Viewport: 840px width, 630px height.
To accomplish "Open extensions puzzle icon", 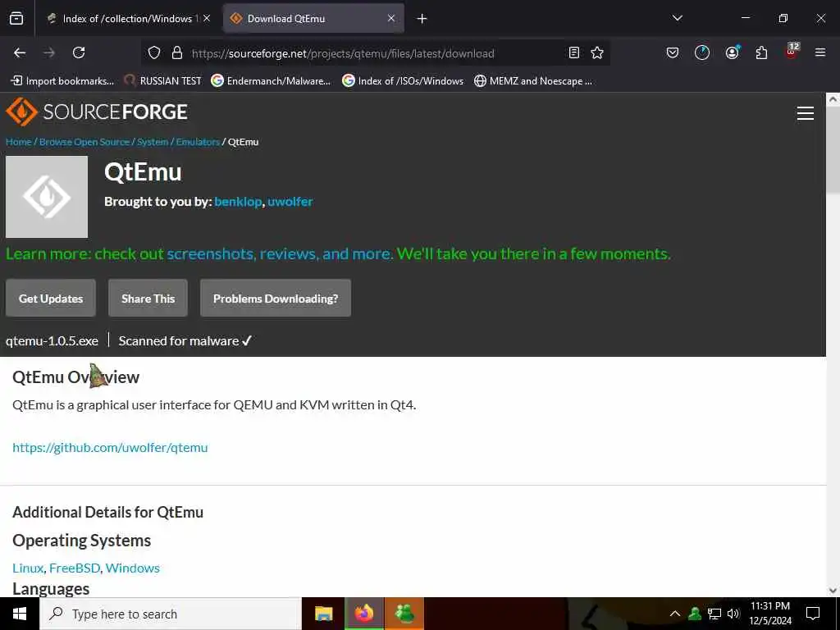I will [761, 52].
